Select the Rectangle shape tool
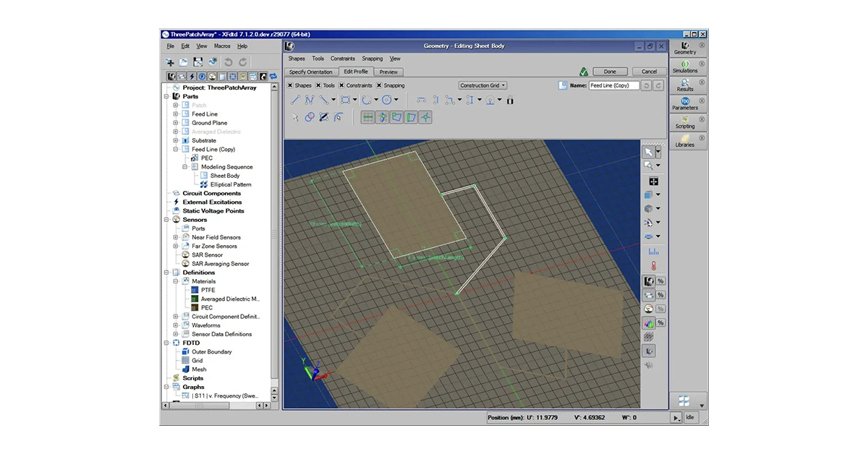Viewport: 868px width, 454px height. coord(345,99)
